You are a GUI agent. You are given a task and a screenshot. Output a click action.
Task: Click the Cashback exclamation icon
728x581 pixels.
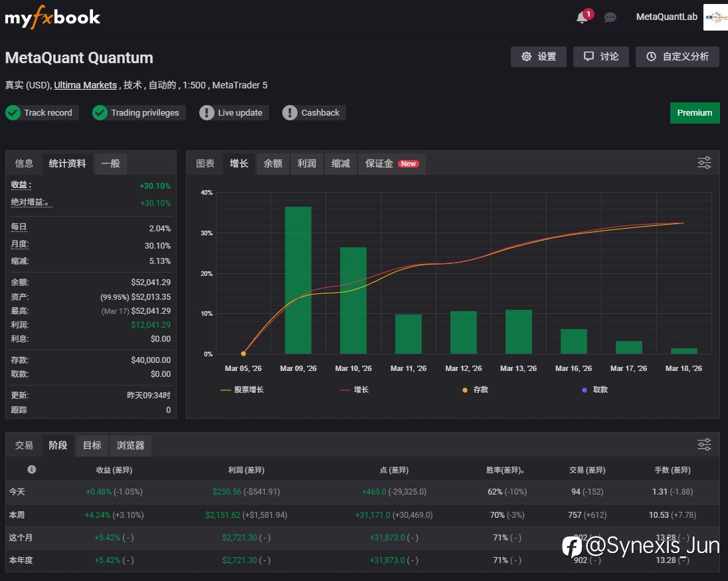290,113
